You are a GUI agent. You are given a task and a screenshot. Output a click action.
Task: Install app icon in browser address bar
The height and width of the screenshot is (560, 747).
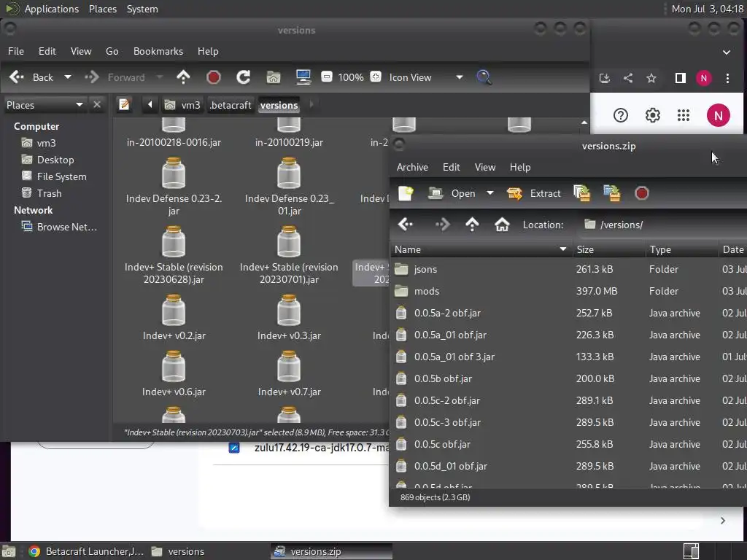click(605, 78)
